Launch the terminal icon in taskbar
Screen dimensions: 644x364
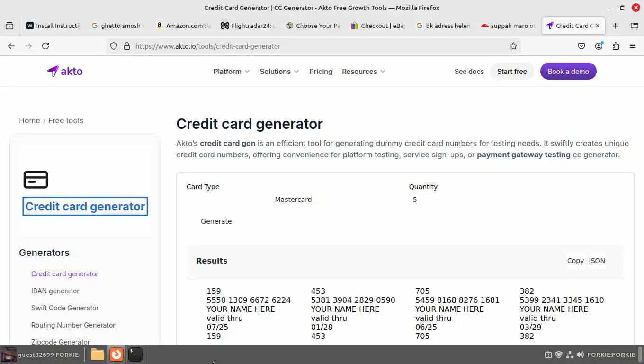tap(135, 355)
